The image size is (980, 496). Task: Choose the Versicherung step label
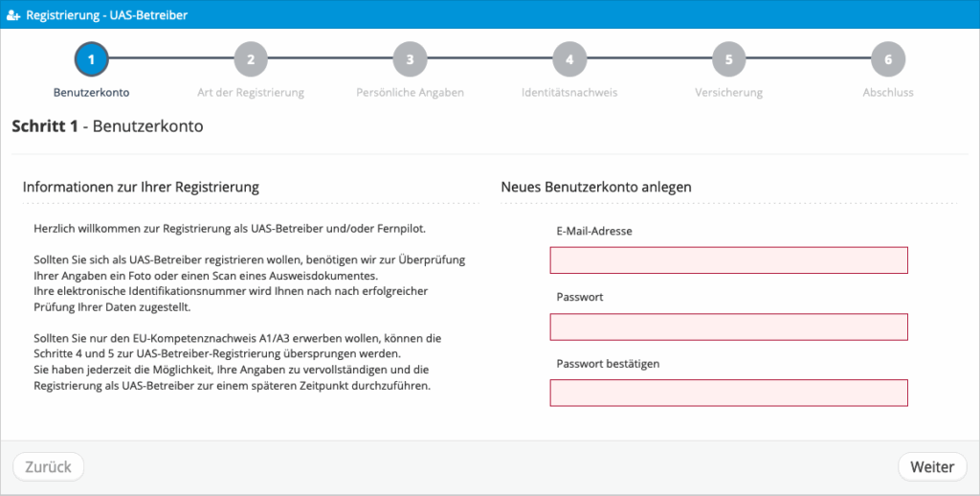tap(728, 93)
